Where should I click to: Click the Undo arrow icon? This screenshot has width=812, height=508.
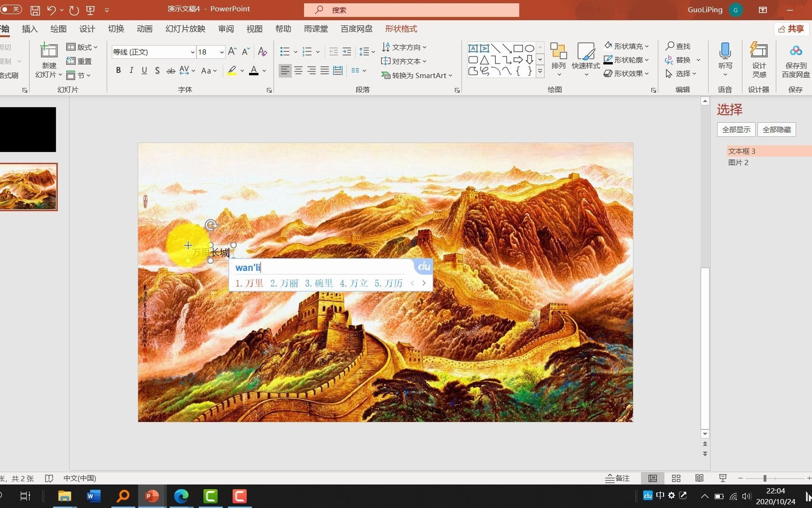pyautogui.click(x=51, y=10)
